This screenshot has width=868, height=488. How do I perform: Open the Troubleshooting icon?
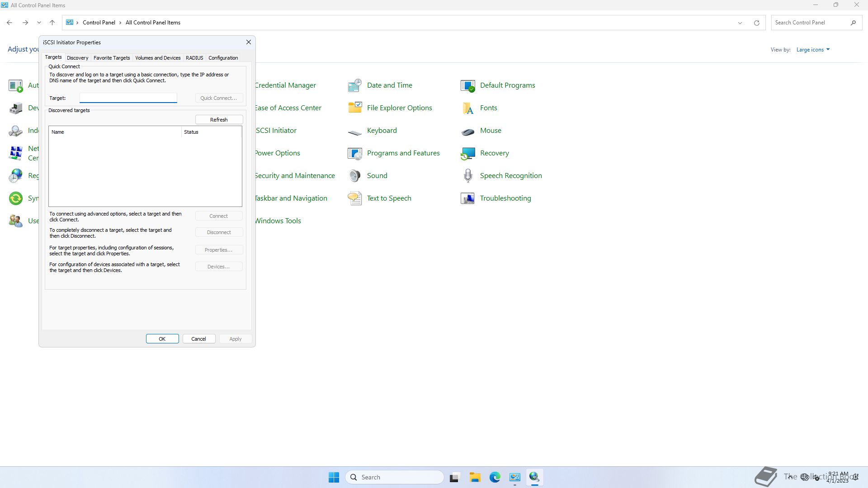468,198
